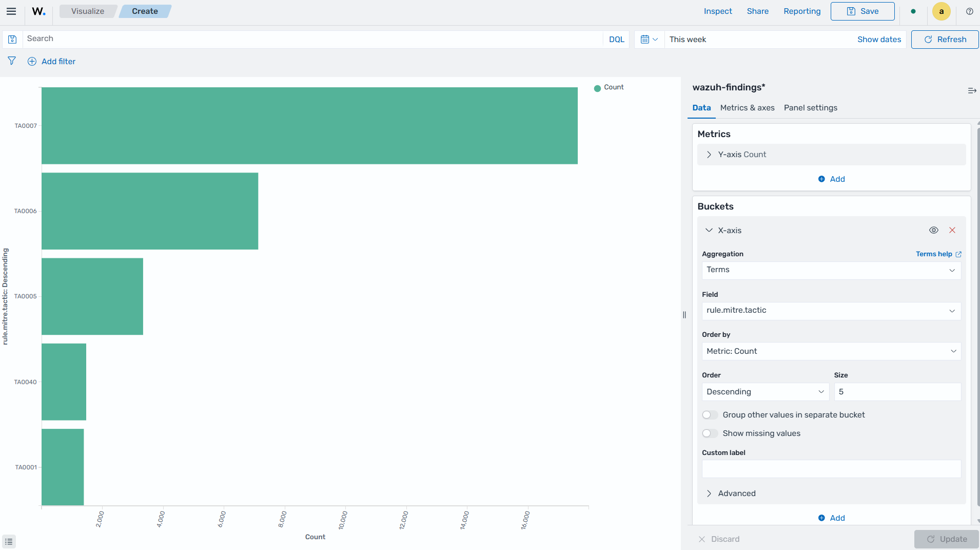Open the calendar quick date menu
Image resolution: width=980 pixels, height=550 pixels.
(649, 40)
